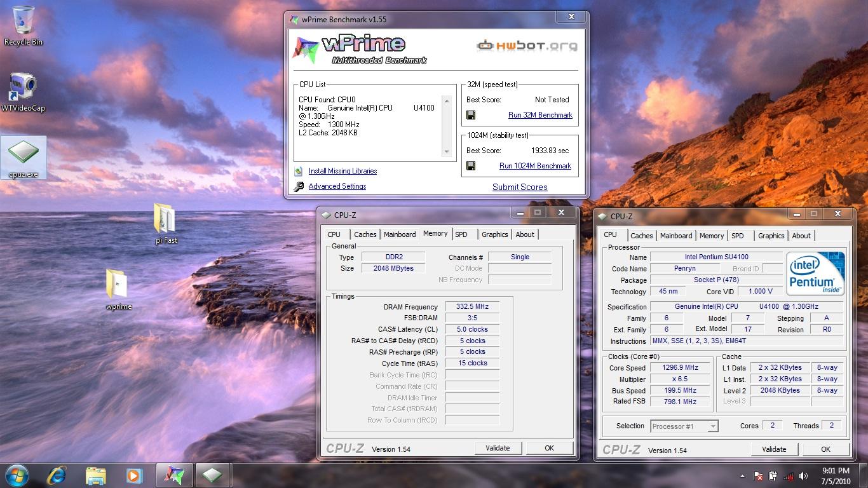Click Run 1024M Benchmark link
Image resolution: width=868 pixels, height=488 pixels.
[535, 166]
